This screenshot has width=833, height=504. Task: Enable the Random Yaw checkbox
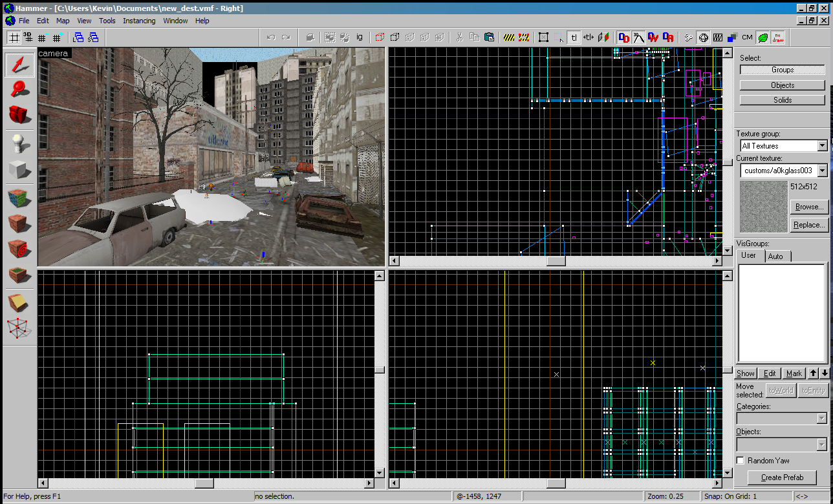pos(741,461)
